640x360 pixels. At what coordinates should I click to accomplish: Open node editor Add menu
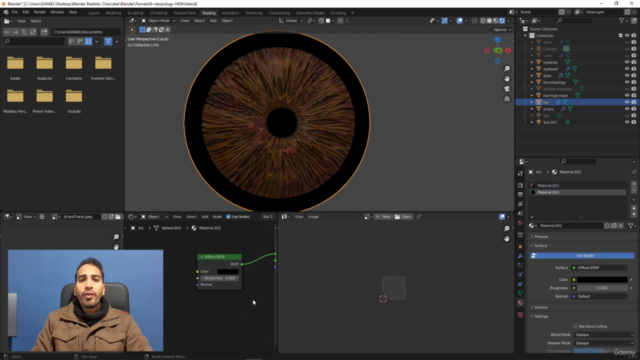[x=204, y=217]
